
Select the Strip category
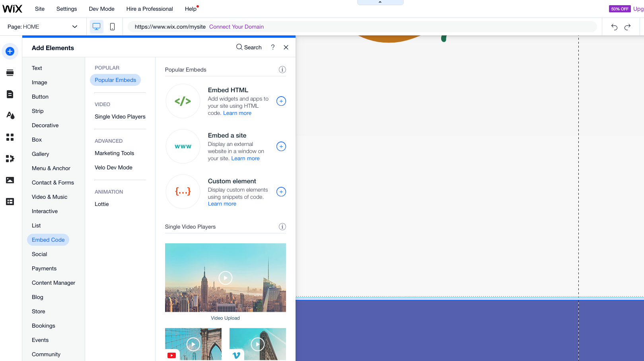(38, 111)
